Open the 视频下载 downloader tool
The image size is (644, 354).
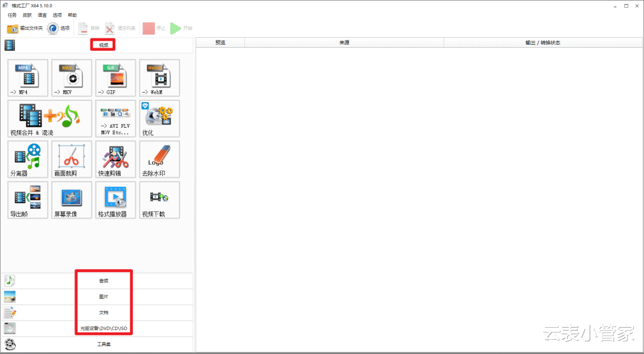click(159, 200)
